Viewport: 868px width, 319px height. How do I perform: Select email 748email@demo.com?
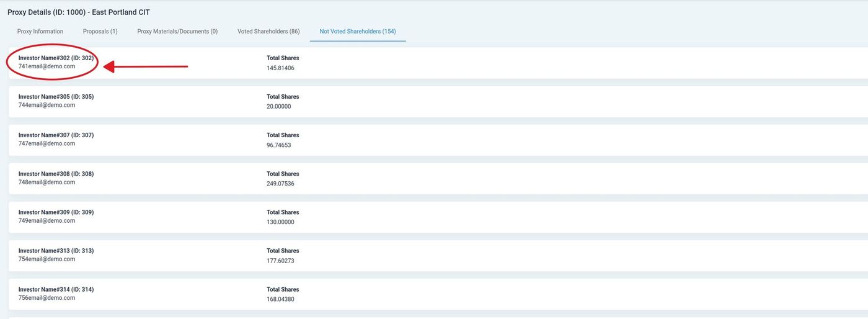coord(46,182)
